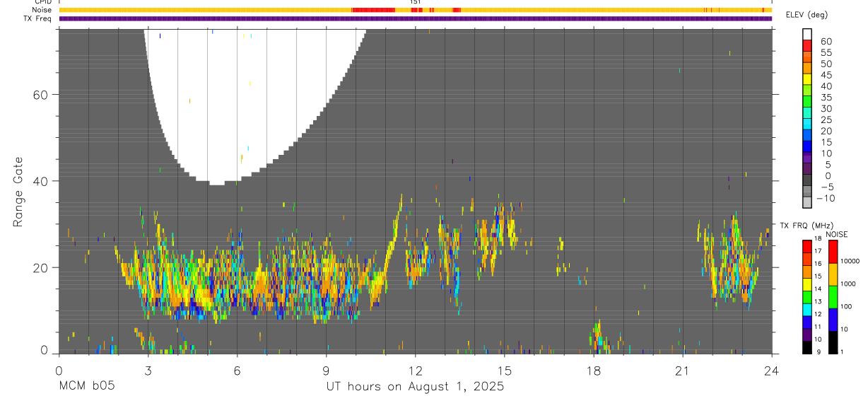Click the white top swatch of ELEV colorbar
Screen dimensions: 868x401
point(807,34)
